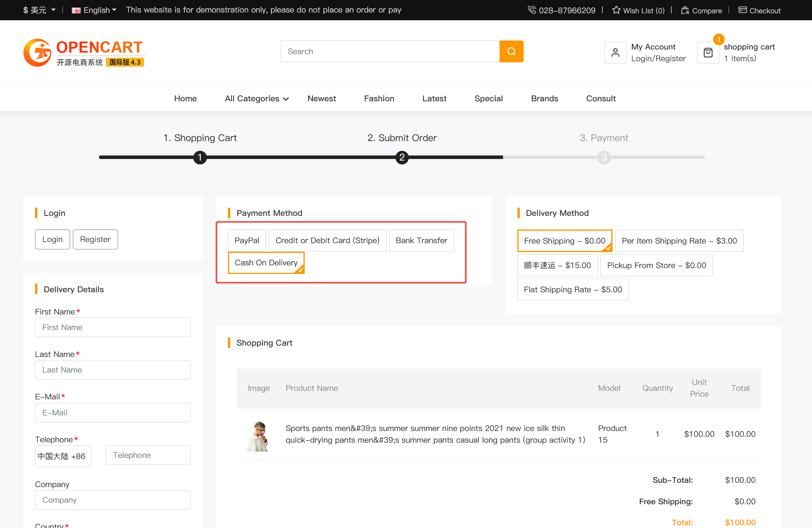Select PayPal payment method
The width and height of the screenshot is (812, 528).
coord(247,240)
